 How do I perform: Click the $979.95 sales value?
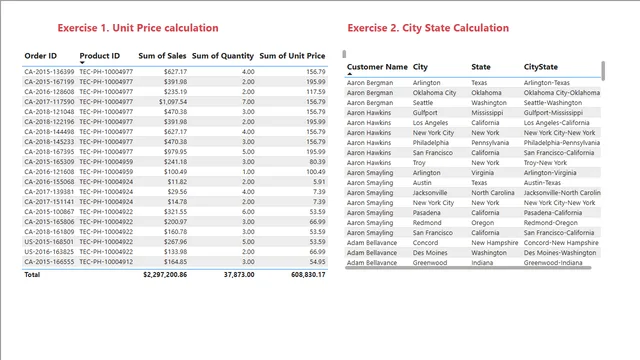coord(176,152)
